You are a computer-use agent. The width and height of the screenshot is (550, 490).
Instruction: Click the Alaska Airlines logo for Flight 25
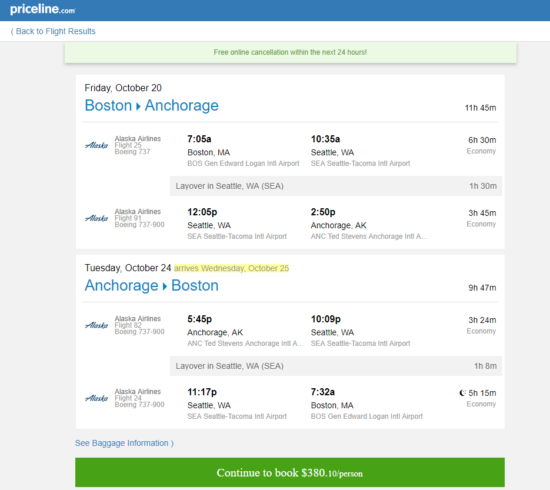(x=96, y=145)
